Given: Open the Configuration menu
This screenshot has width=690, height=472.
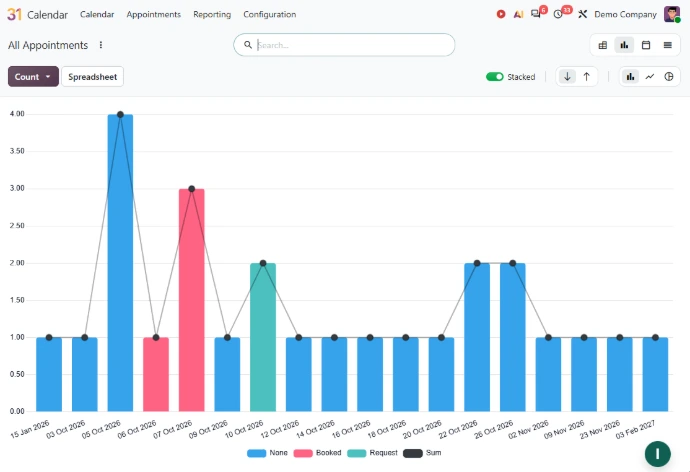Looking at the screenshot, I should pos(270,15).
